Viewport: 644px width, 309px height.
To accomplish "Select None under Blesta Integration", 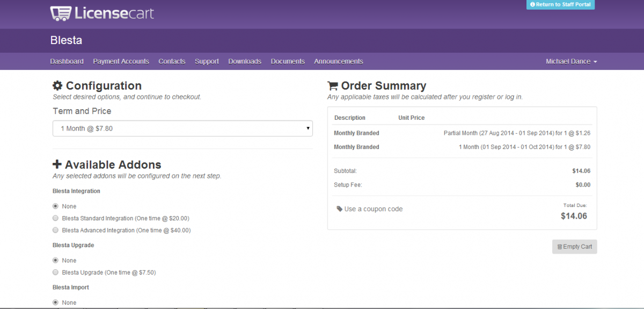I will click(x=55, y=206).
